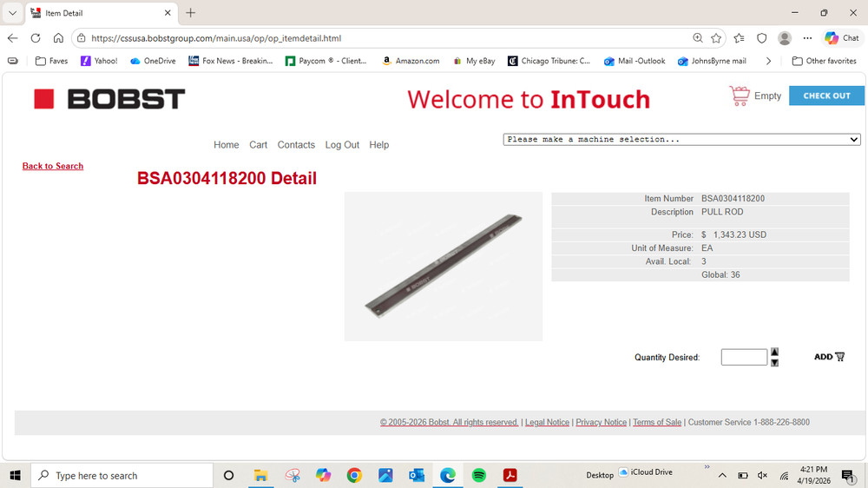Click the shopping cart icon
868x488 pixels.
(740, 96)
